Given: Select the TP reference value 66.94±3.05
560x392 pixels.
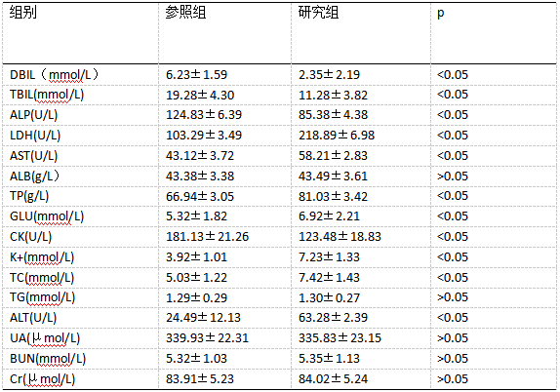Looking at the screenshot, I should pyautogui.click(x=200, y=196).
